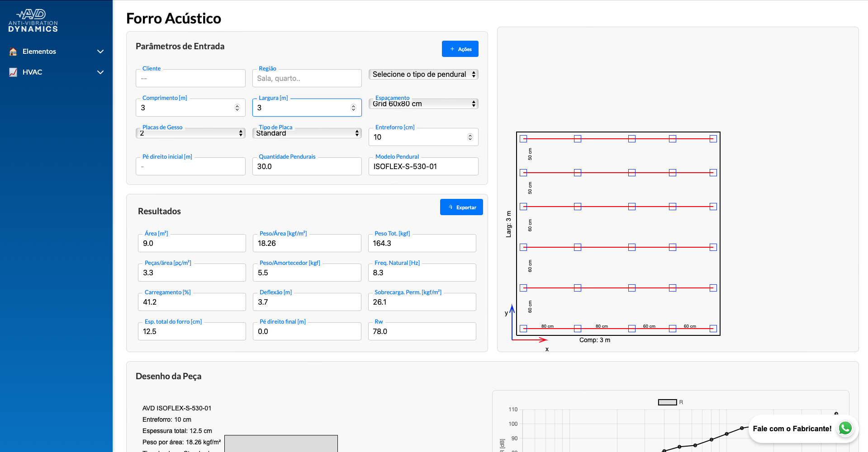868x452 pixels.
Task: Click the Sobrecarga Perm. field
Action: point(422,302)
